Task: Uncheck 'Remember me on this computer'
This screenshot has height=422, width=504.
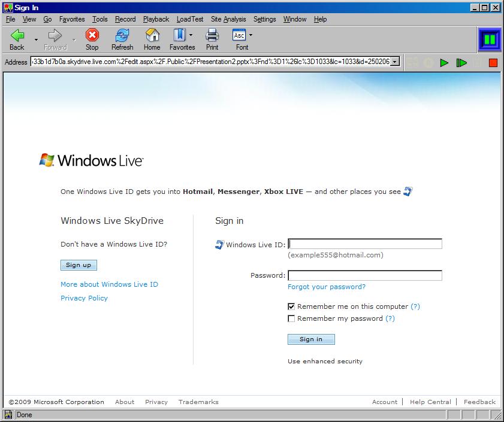Action: click(x=291, y=306)
